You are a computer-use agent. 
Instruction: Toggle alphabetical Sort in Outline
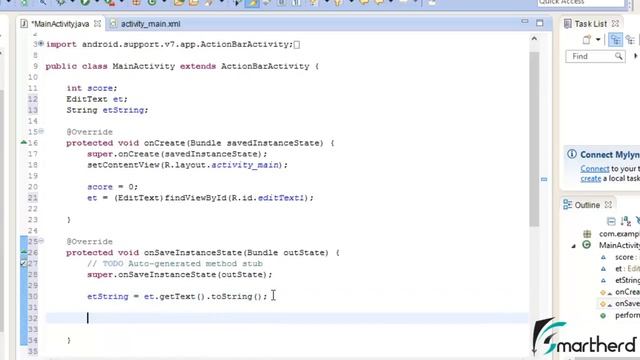coord(625,221)
